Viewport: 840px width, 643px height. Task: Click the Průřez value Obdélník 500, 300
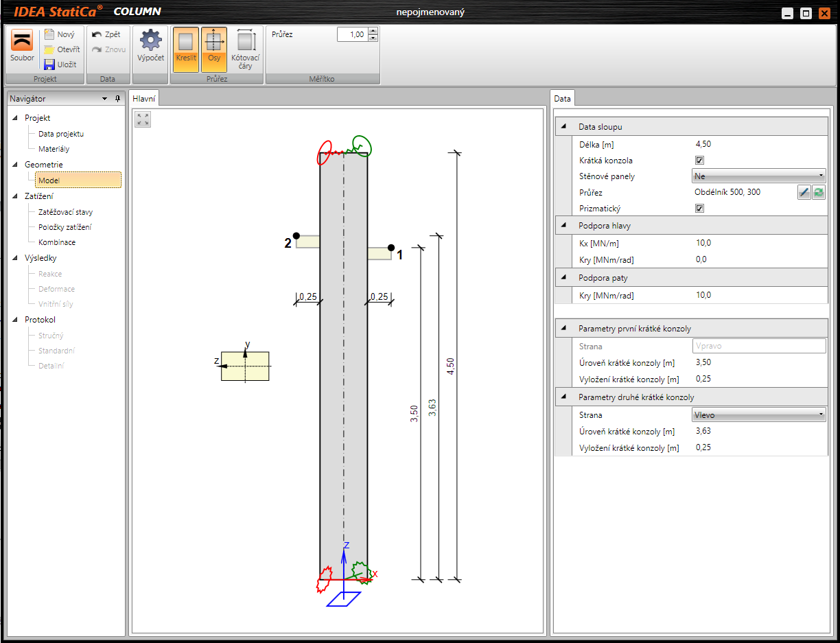pos(727,192)
